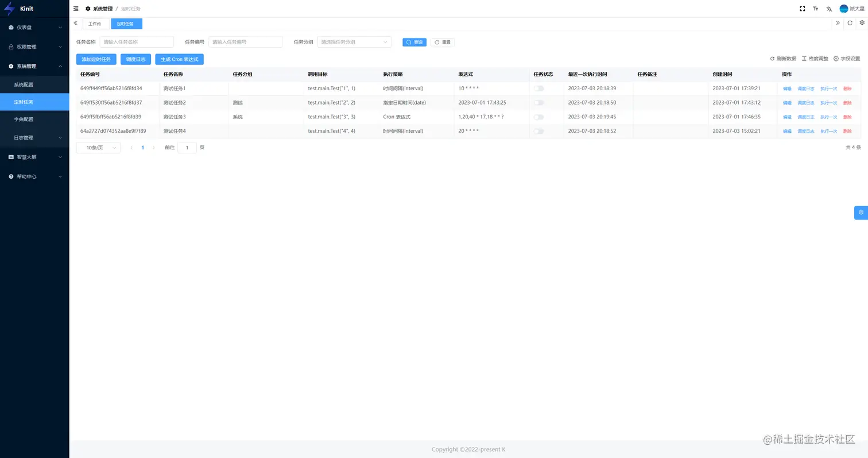868x458 pixels.
Task: Click the 帮助中心 question icon in sidebar
Action: click(x=11, y=176)
